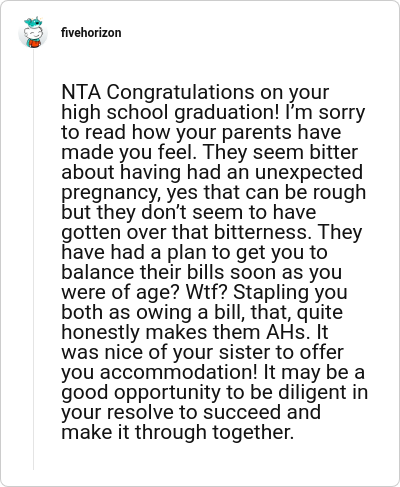The height and width of the screenshot is (487, 400).
Task: Click the word "Wtf?" in the comment
Action: (x=206, y=292)
